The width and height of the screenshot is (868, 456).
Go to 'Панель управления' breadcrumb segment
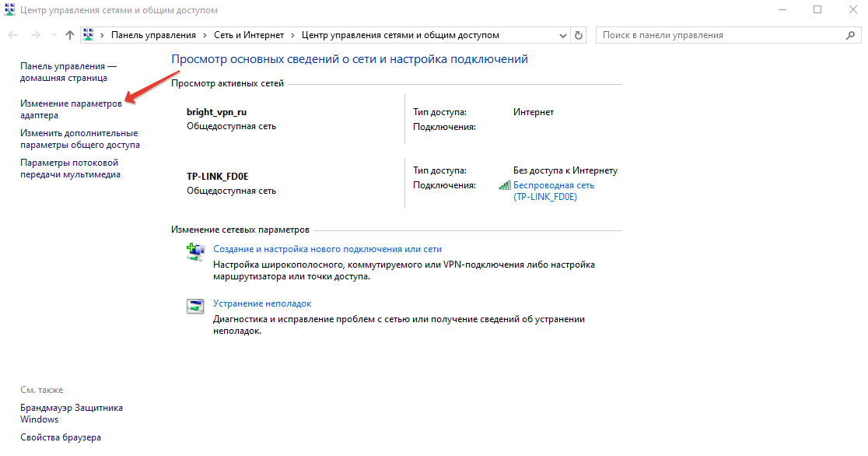tap(155, 35)
